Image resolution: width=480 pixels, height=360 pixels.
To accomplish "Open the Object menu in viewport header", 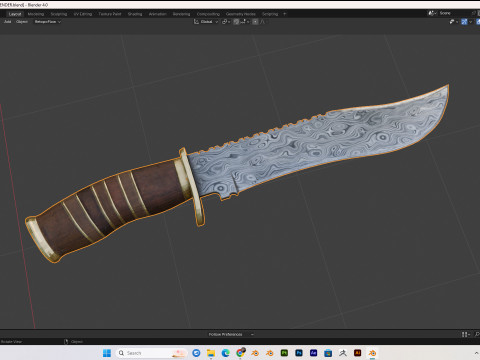I will tap(22, 22).
